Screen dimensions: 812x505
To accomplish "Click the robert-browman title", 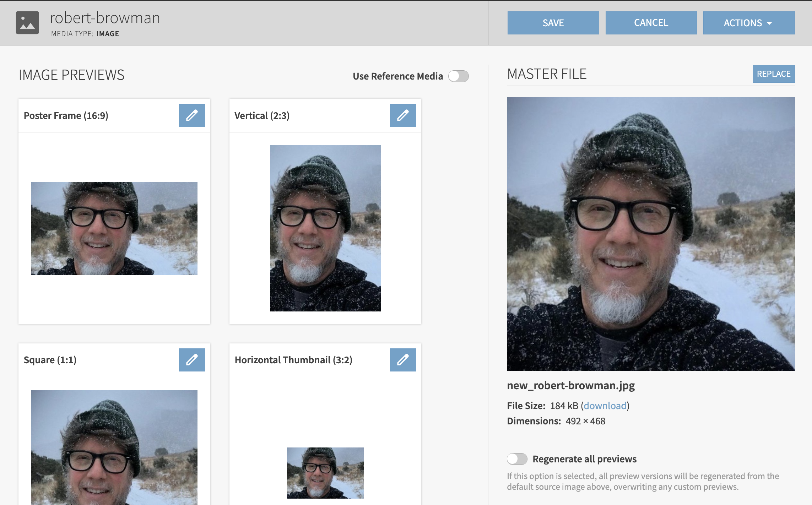I will 104,17.
